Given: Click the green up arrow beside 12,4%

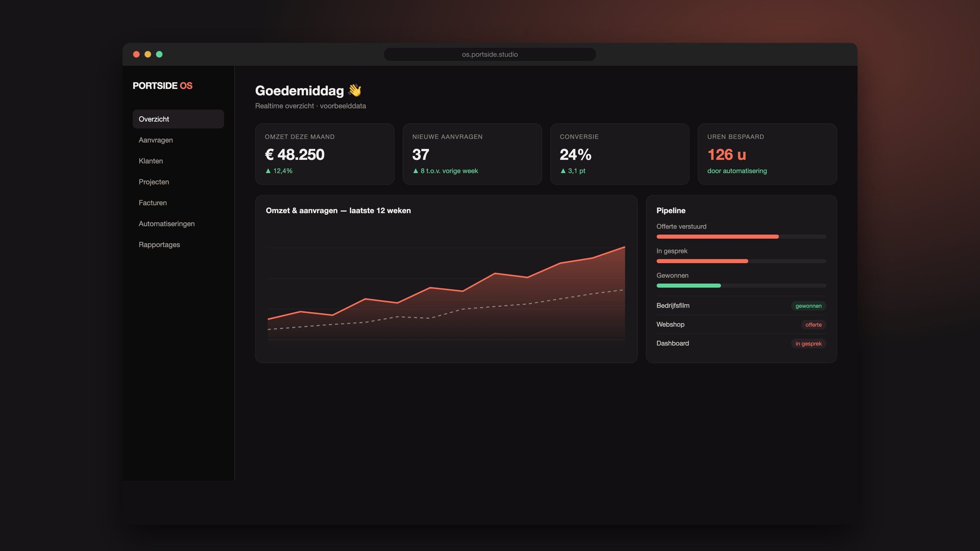Looking at the screenshot, I should click(x=268, y=171).
